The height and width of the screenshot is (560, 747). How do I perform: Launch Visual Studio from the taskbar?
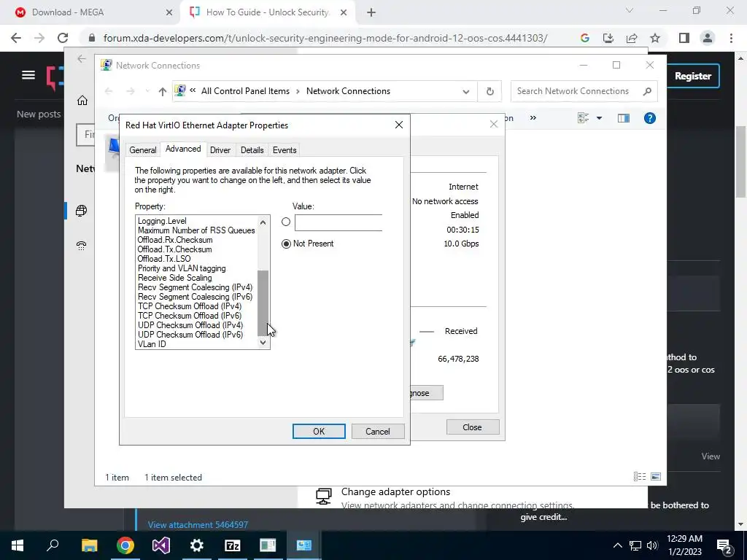point(161,545)
